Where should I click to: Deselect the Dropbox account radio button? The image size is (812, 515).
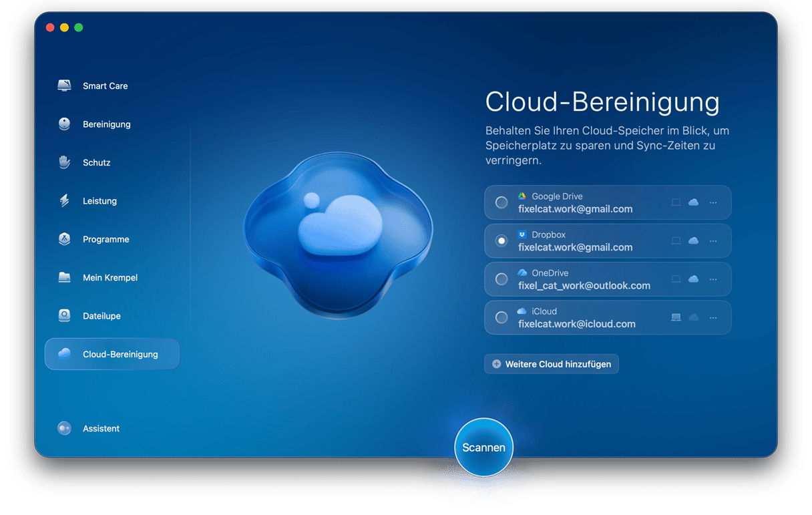click(501, 240)
